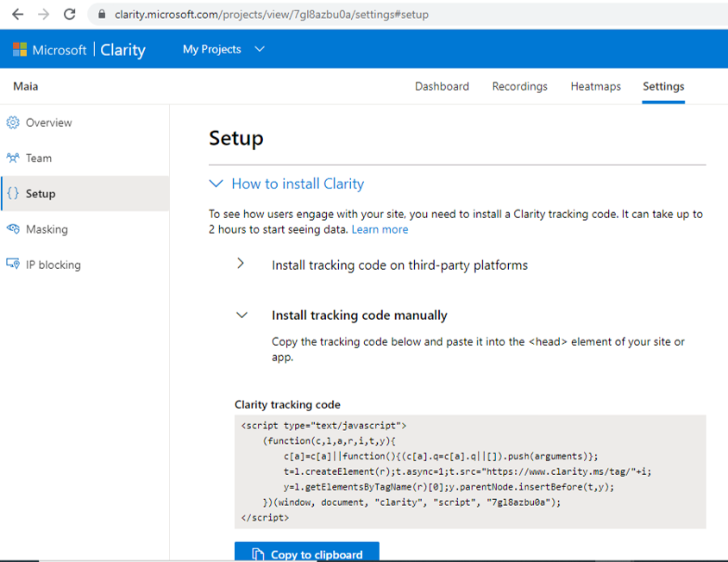
Task: Switch to the Dashboard tab
Action: click(442, 86)
